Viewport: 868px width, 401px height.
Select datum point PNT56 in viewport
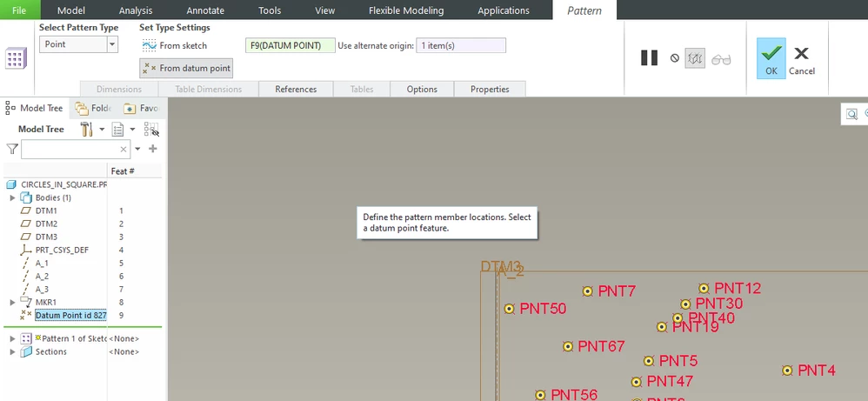[540, 395]
